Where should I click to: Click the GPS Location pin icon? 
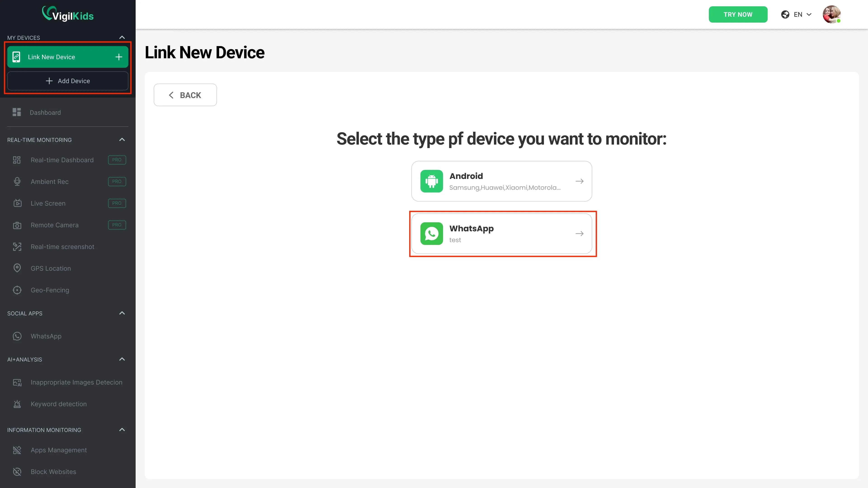[17, 268]
